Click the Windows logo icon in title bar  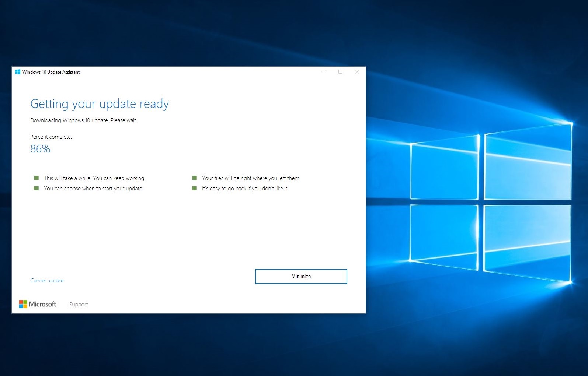(18, 72)
